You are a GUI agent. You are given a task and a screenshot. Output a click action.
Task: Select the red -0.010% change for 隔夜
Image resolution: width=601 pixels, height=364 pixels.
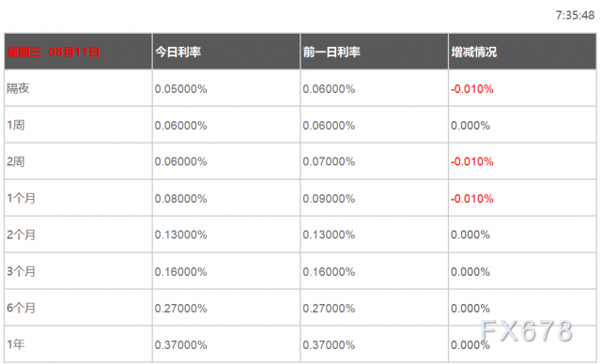pyautogui.click(x=472, y=89)
